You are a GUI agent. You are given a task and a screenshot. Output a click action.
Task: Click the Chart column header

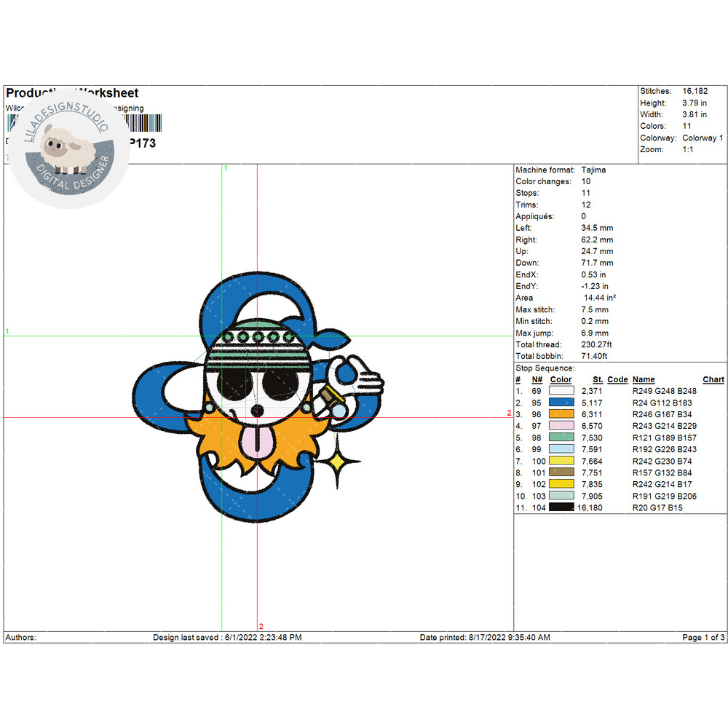[x=712, y=379]
